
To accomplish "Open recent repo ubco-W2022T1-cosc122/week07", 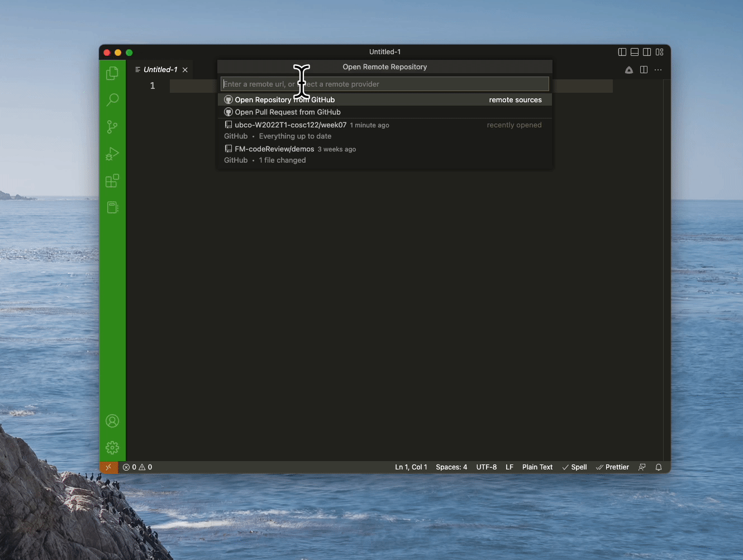I will pyautogui.click(x=385, y=130).
